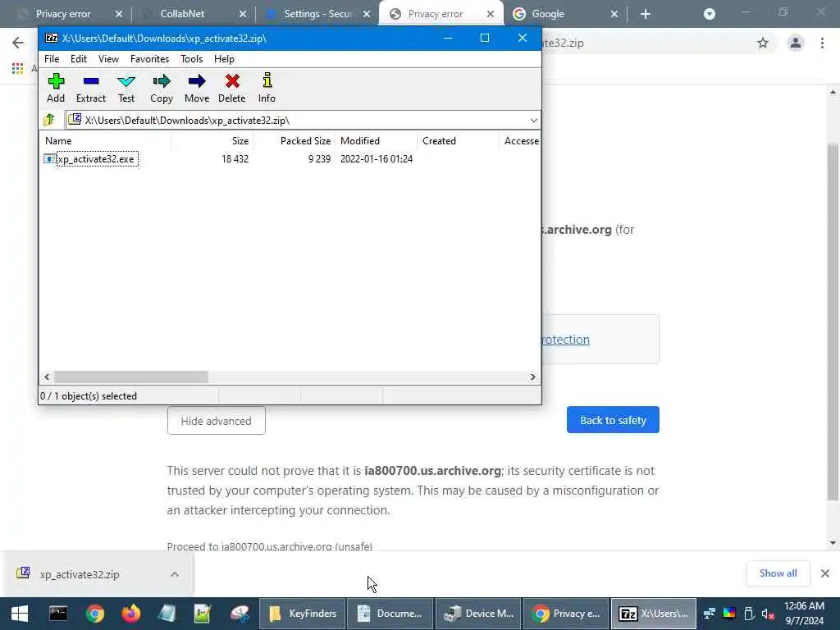Viewport: 840px width, 630px height.
Task: Click the network tray icon
Action: [x=710, y=614]
